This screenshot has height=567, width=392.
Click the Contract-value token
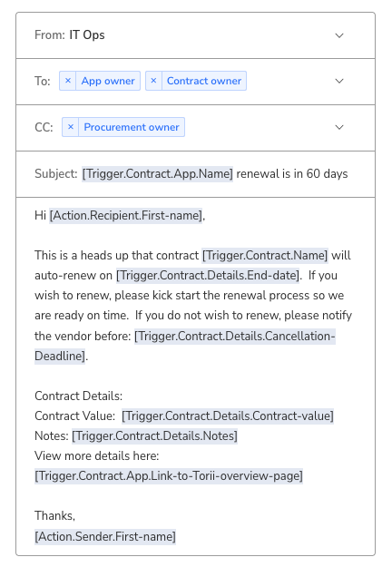coord(228,415)
